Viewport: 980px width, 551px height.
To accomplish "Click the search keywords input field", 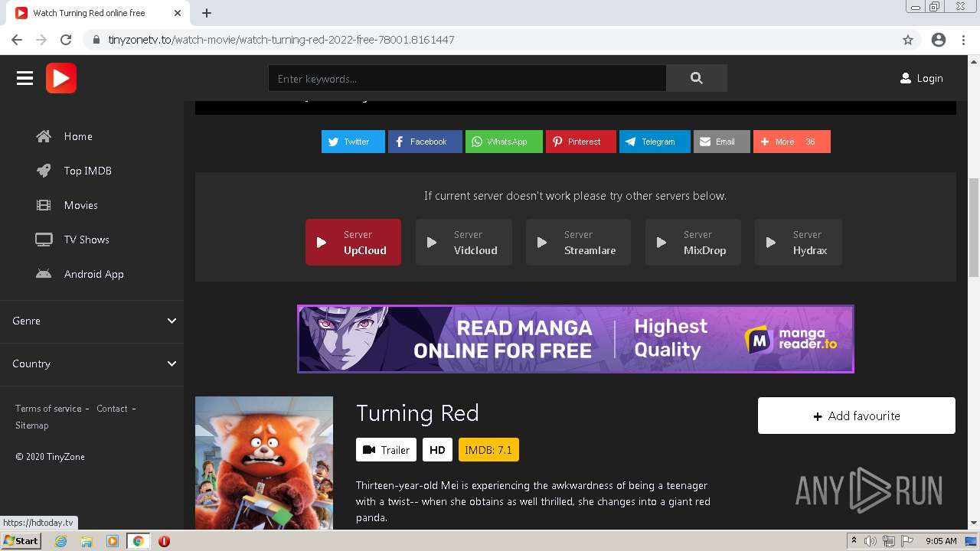I will (x=467, y=78).
